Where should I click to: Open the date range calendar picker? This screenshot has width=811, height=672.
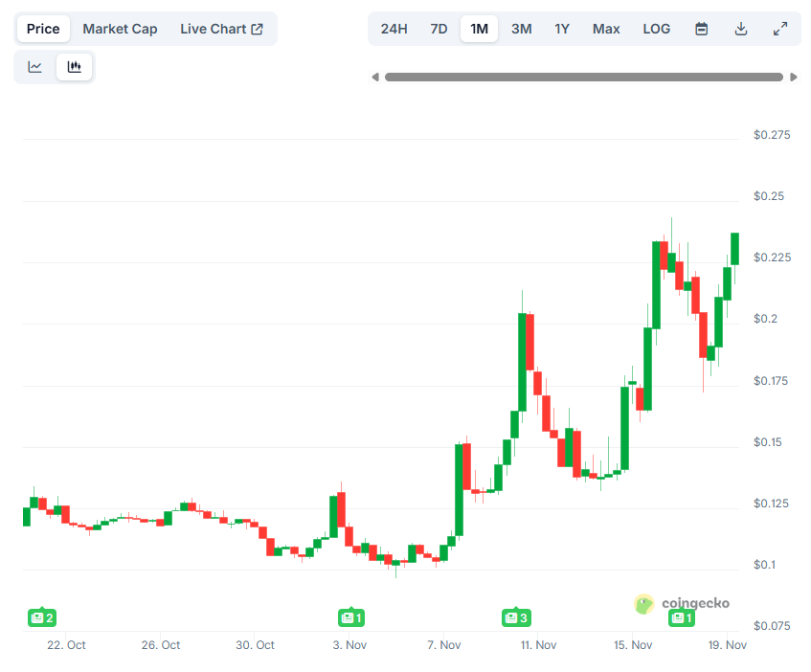(701, 29)
